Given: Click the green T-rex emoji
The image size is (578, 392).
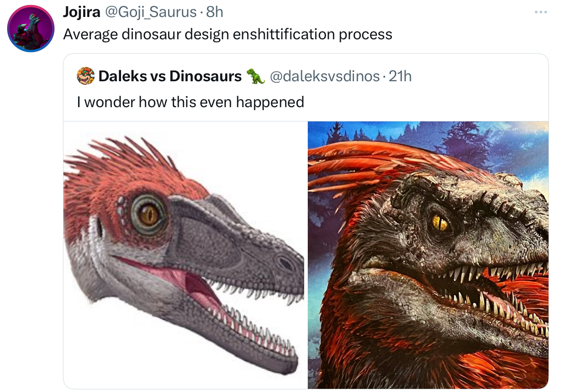Looking at the screenshot, I should pos(255,76).
